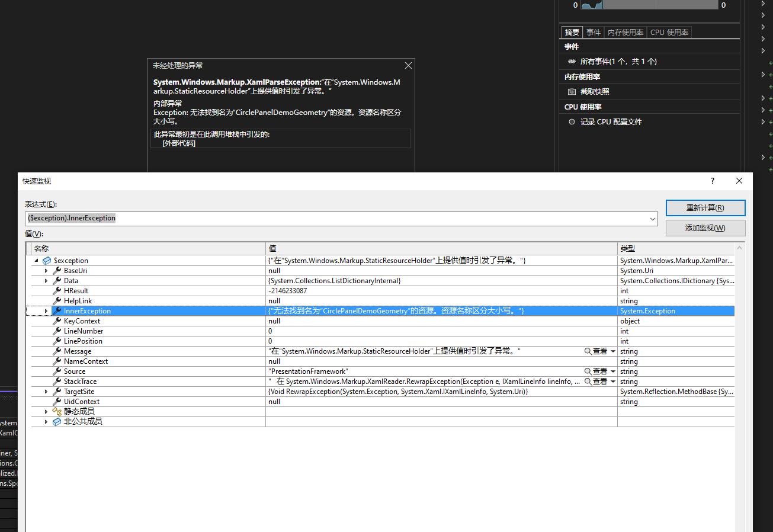Open the expression history dropdown

pos(652,218)
